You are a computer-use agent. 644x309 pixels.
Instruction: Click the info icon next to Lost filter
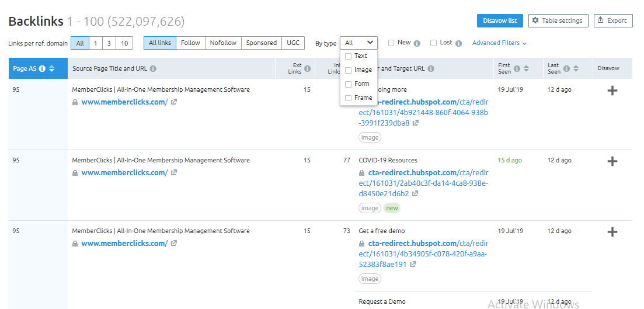[458, 43]
